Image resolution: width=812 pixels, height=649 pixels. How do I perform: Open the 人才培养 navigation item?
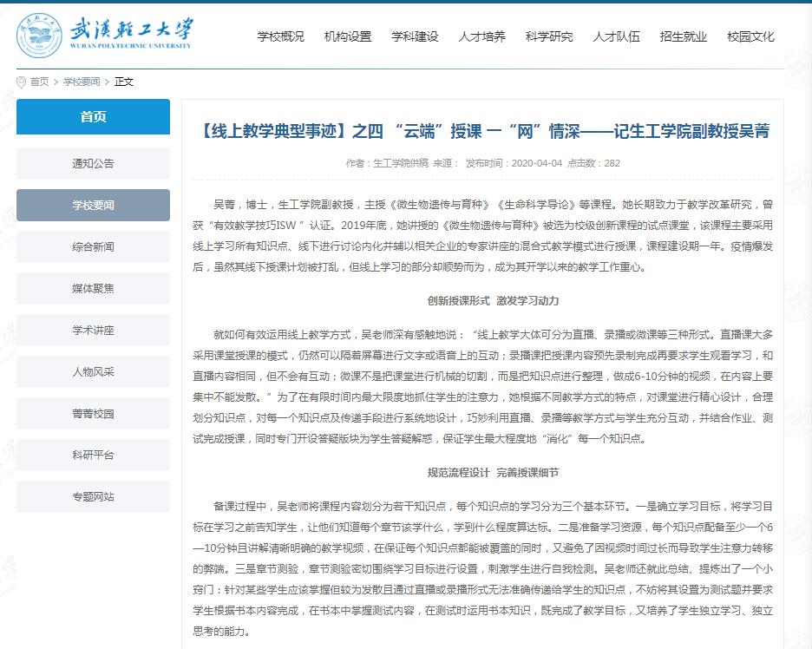(481, 36)
